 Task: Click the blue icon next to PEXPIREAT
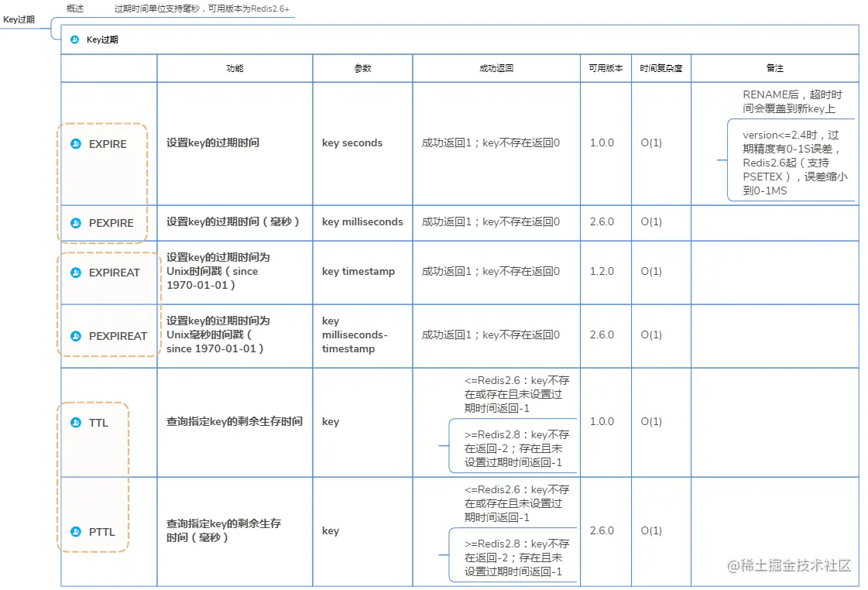tap(76, 336)
